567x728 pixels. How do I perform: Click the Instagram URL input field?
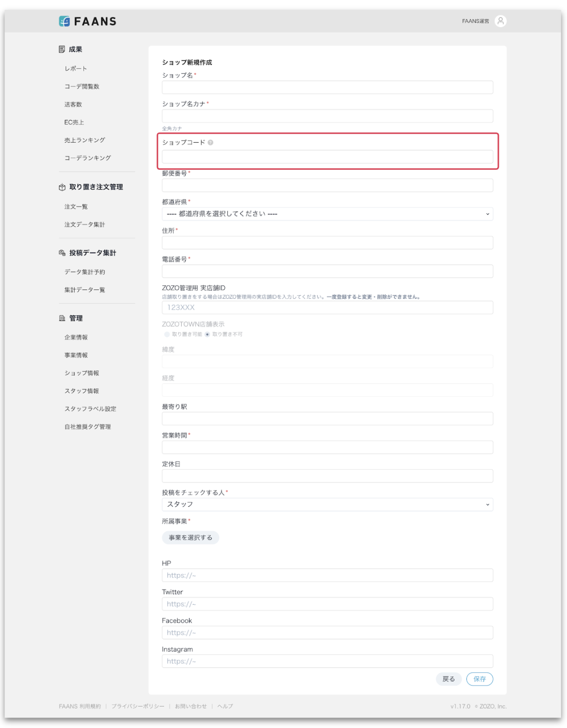click(327, 661)
